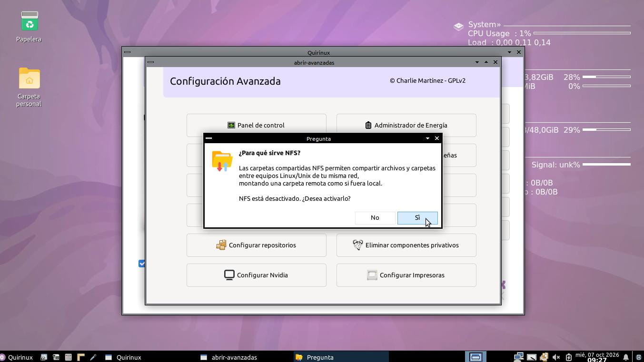Click the calculator icon in the taskbar
Screen dimensions: 644x362
click(68, 357)
